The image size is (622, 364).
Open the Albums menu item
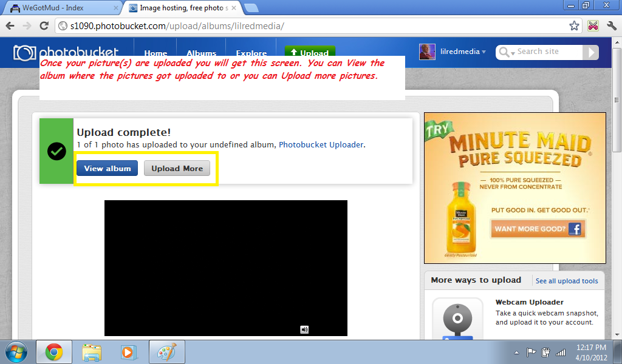201,53
